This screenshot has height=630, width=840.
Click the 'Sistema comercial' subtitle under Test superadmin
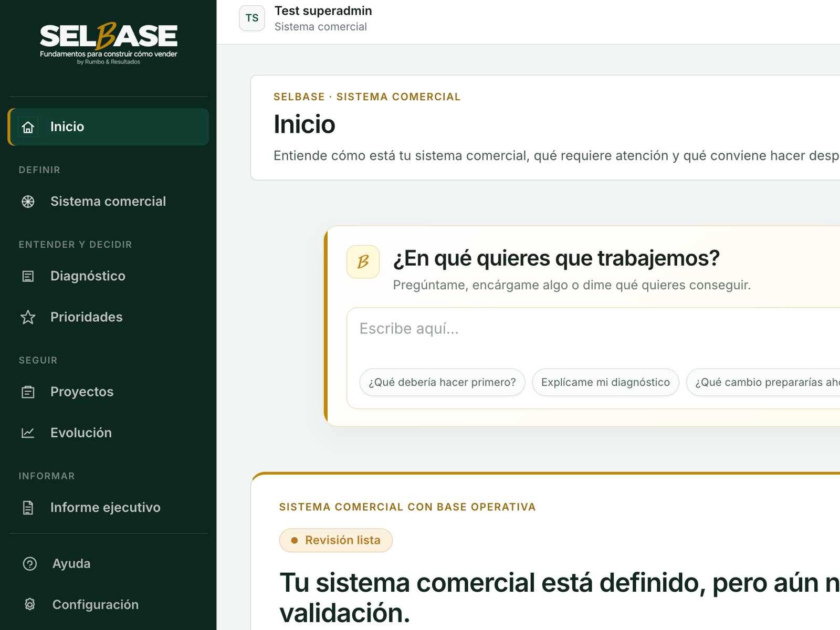321,27
